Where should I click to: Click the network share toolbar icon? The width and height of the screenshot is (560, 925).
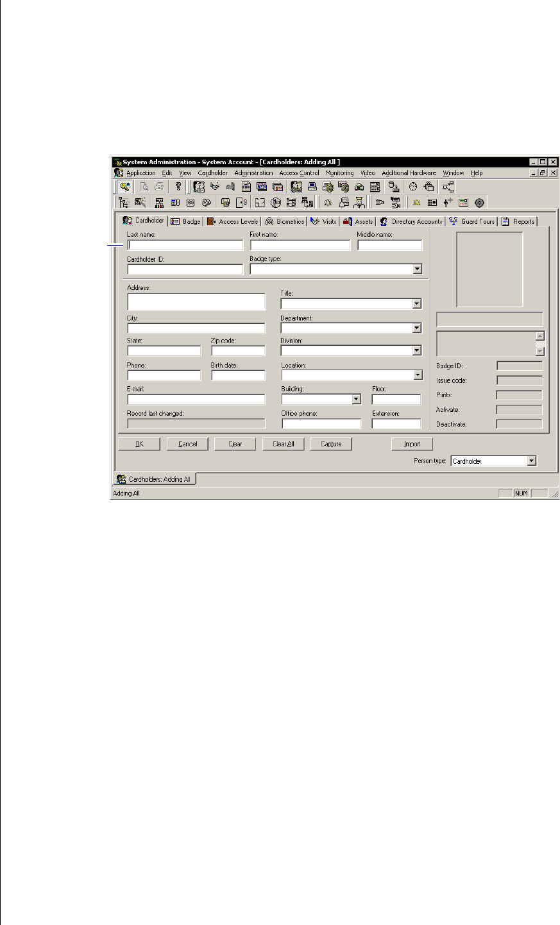point(448,187)
